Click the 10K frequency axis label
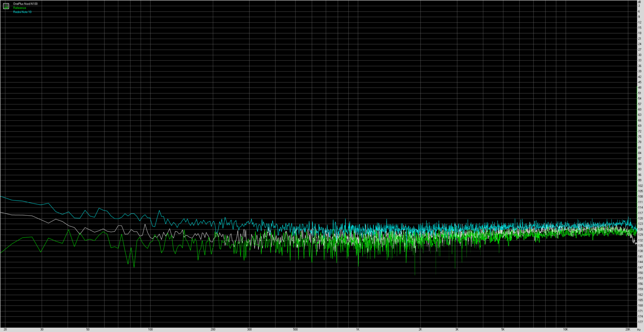This screenshot has height=332, width=644. click(565, 329)
